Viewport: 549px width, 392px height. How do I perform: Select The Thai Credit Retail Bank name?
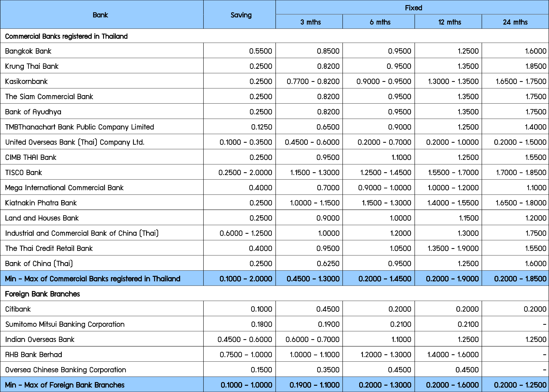(x=49, y=248)
